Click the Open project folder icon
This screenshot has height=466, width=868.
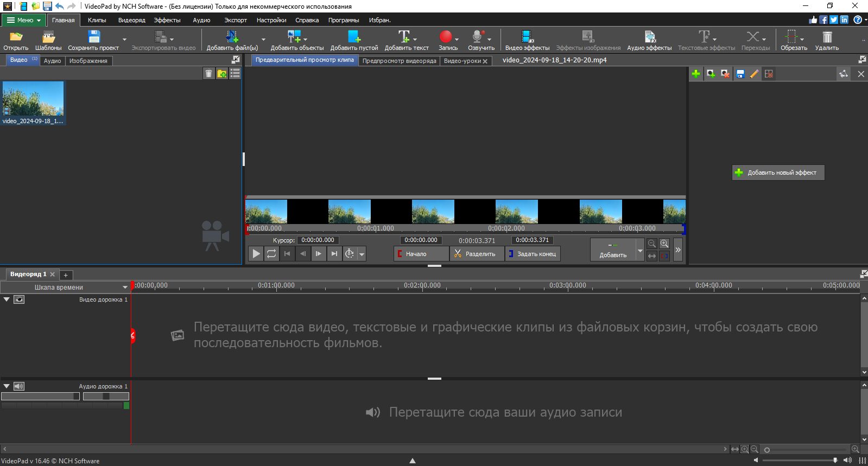(16, 37)
